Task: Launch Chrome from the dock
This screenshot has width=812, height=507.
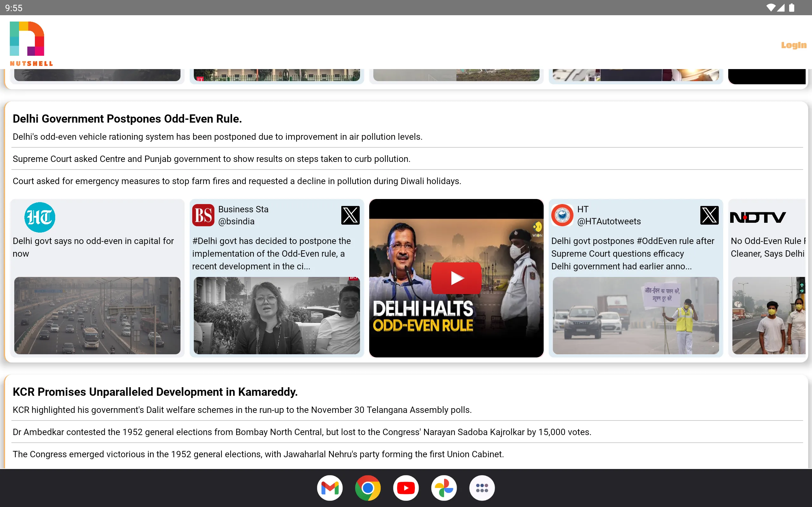Action: click(x=368, y=487)
